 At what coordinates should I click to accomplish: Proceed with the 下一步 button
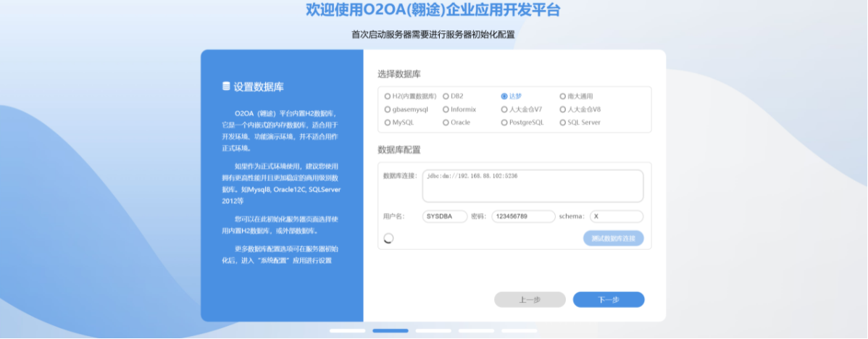click(x=609, y=300)
